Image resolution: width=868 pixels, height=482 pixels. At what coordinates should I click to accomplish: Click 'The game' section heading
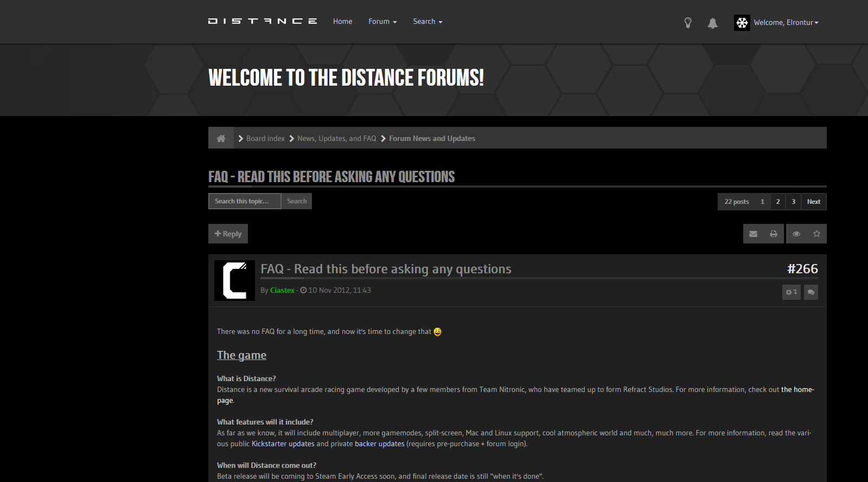(x=242, y=355)
